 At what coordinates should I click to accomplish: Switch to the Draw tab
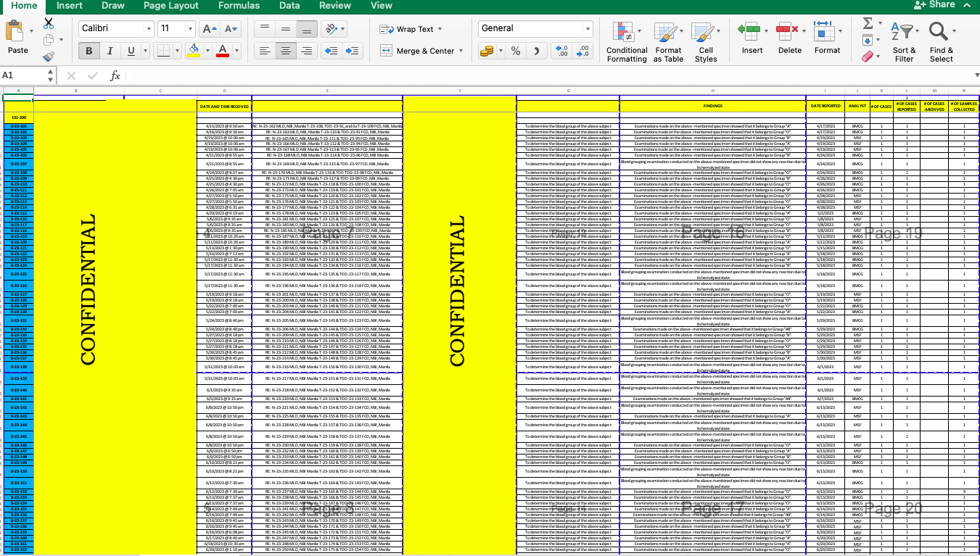coord(112,6)
